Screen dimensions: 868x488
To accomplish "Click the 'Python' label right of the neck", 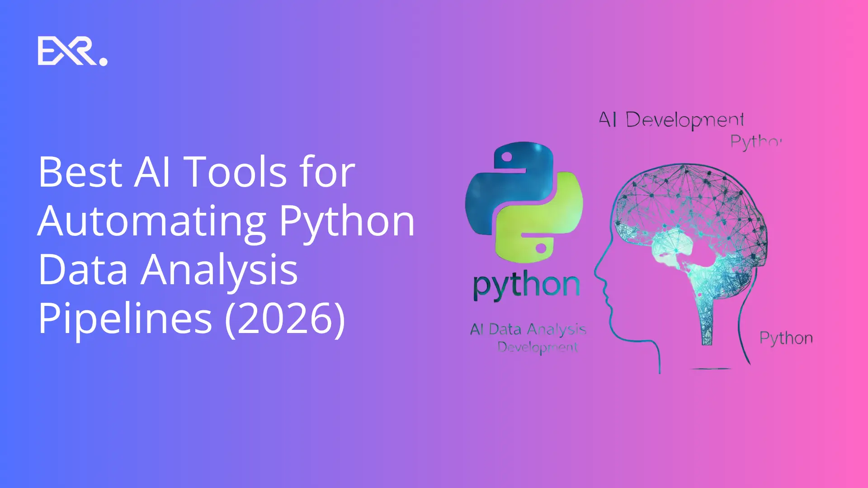I will [786, 338].
